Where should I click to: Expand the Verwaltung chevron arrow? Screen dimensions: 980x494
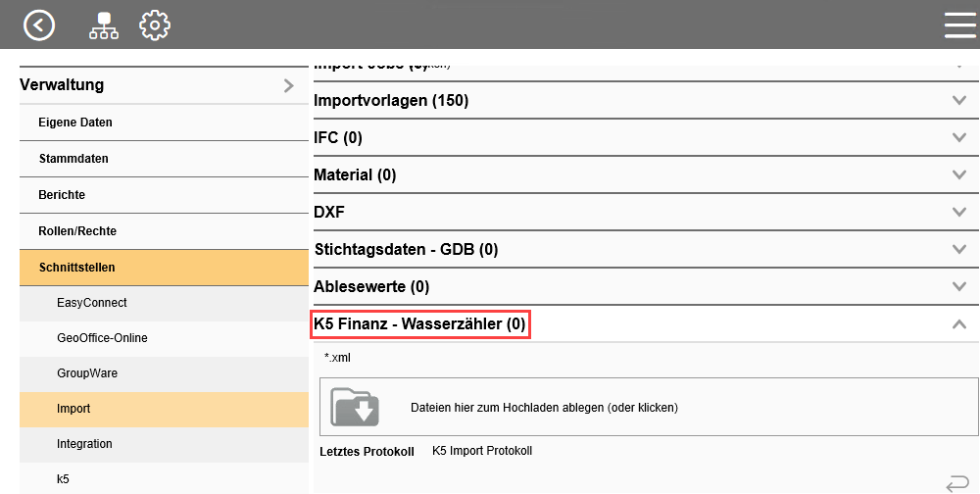288,85
